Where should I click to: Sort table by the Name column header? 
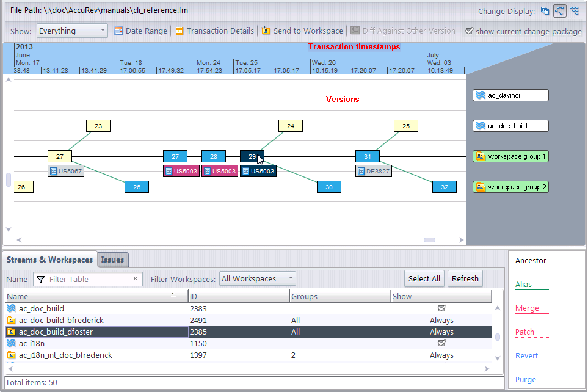click(92, 297)
